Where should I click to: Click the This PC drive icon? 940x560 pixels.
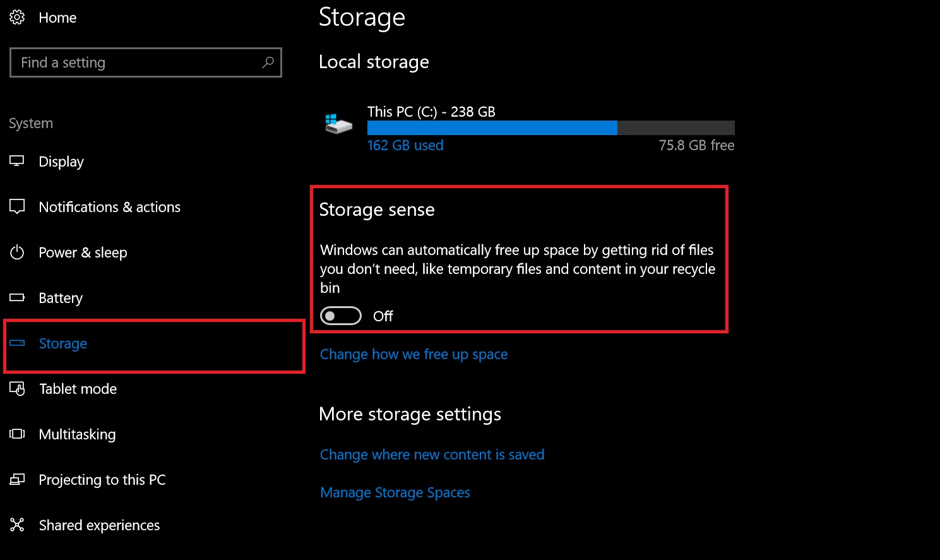coord(338,124)
